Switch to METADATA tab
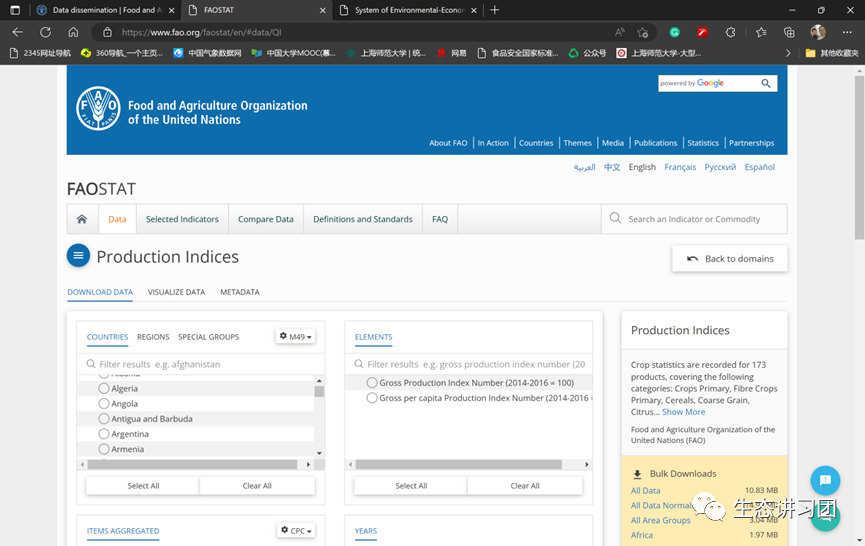Viewport: 865px width, 546px height. (240, 292)
